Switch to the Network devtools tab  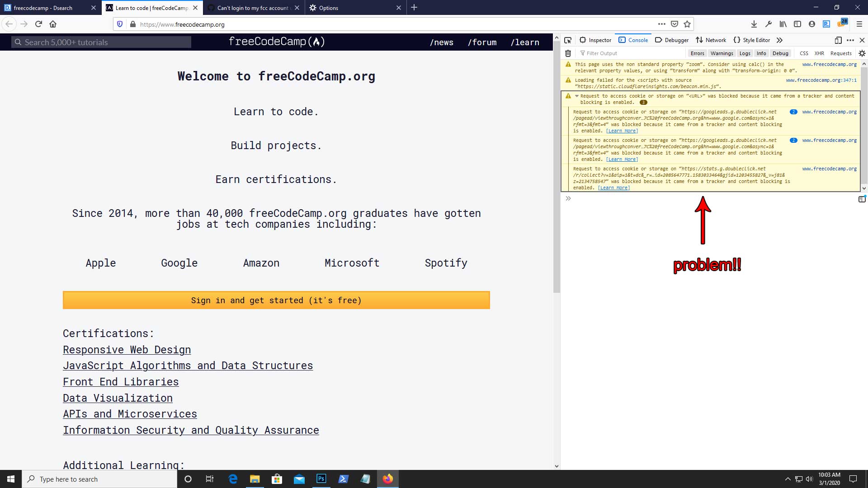tap(711, 40)
